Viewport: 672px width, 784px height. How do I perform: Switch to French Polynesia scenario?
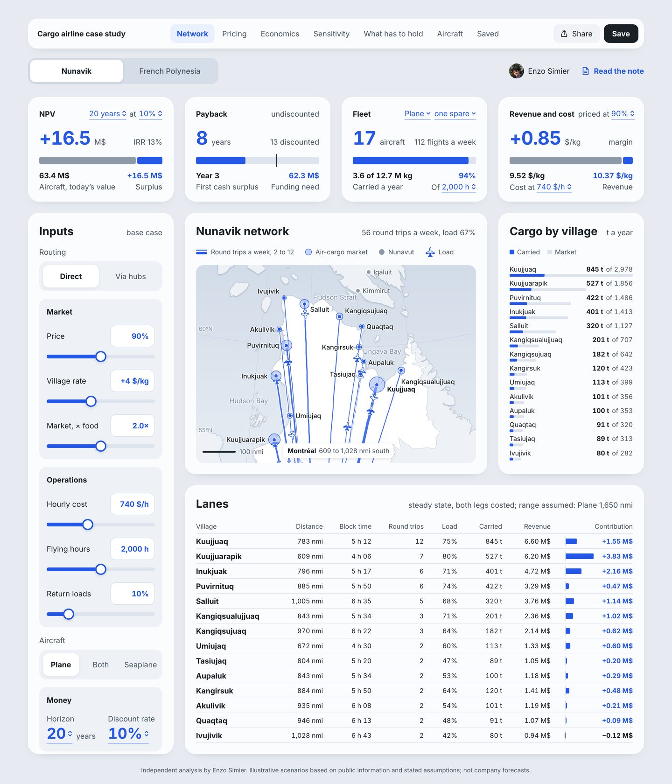[x=170, y=71]
